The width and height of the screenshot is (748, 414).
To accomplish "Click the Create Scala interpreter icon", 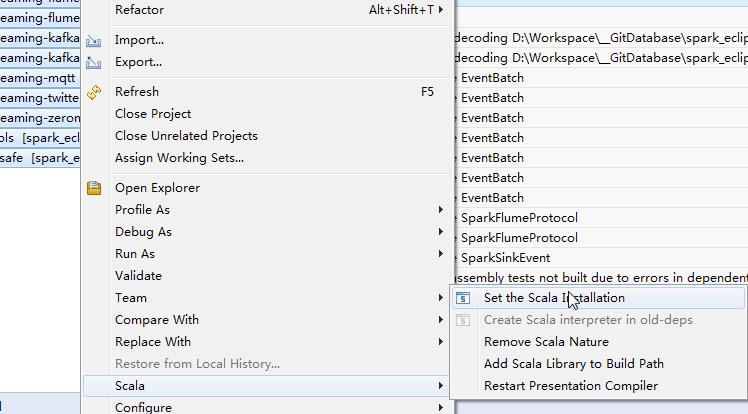I will tap(463, 320).
